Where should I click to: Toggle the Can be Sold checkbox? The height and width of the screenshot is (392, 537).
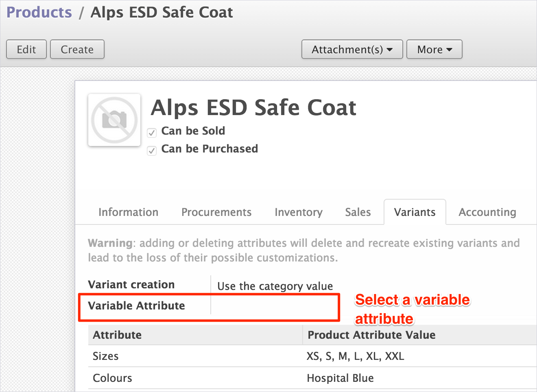pyautogui.click(x=152, y=133)
